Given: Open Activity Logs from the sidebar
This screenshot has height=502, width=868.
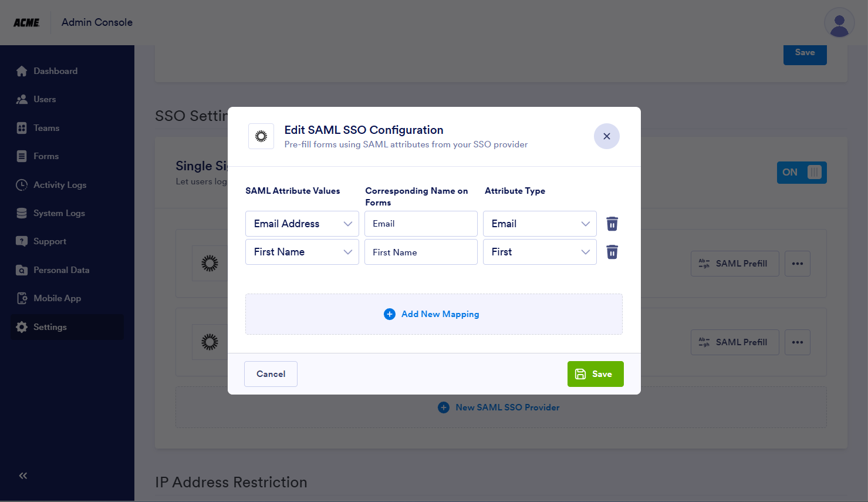Looking at the screenshot, I should (x=59, y=185).
